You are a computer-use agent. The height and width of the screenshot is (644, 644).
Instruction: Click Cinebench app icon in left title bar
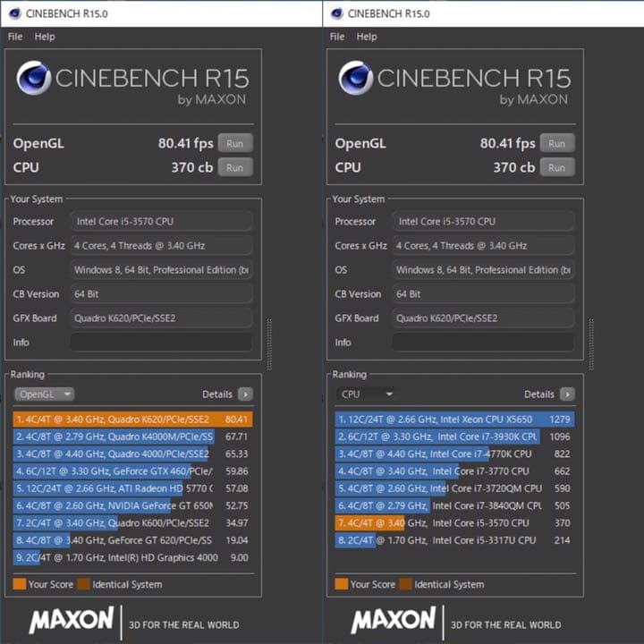pyautogui.click(x=15, y=13)
